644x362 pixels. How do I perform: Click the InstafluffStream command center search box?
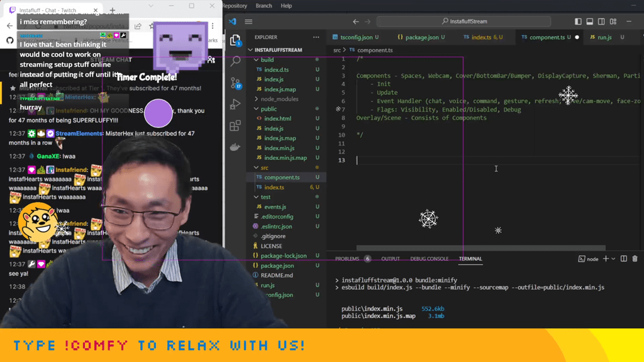pyautogui.click(x=464, y=21)
